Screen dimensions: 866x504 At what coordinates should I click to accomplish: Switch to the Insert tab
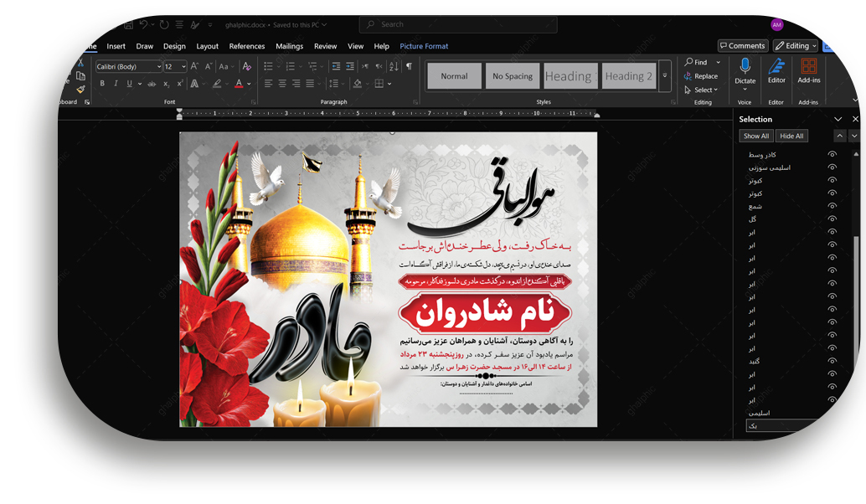tap(116, 46)
